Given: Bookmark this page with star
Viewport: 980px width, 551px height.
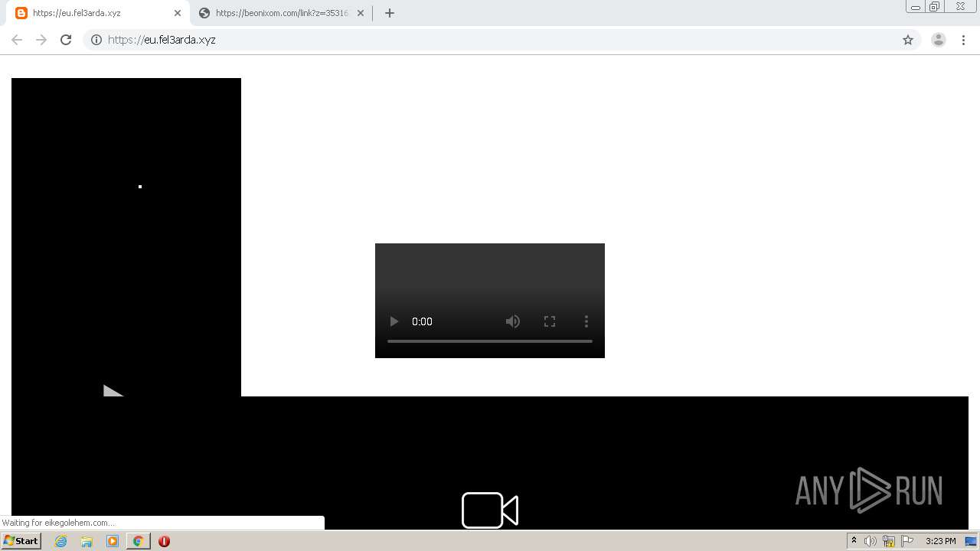Looking at the screenshot, I should tap(908, 40).
